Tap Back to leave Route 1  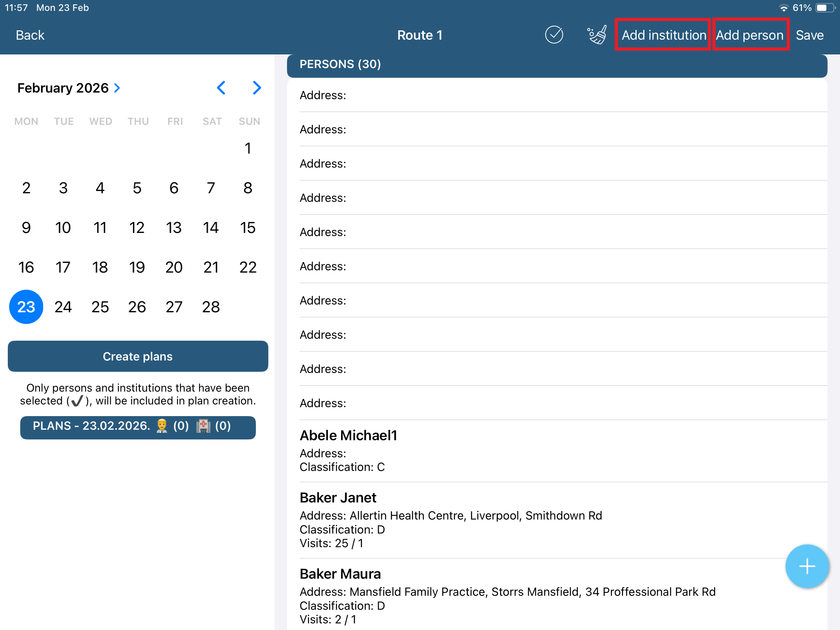[30, 35]
